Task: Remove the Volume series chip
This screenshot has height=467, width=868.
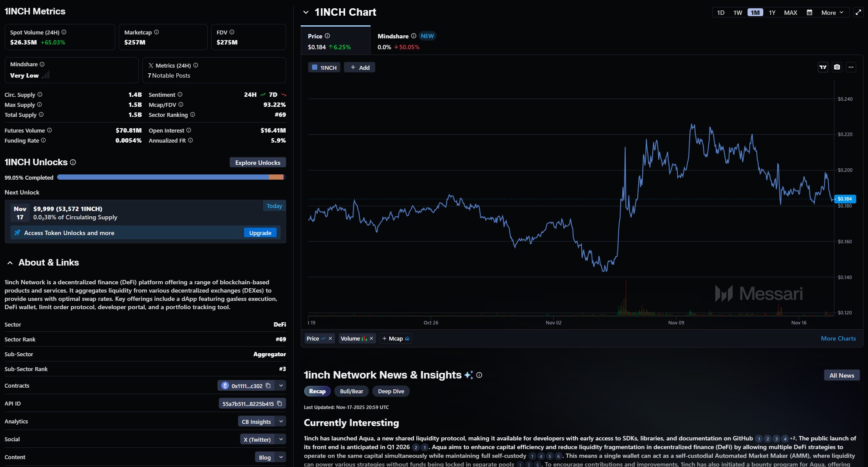Action: [371, 339]
